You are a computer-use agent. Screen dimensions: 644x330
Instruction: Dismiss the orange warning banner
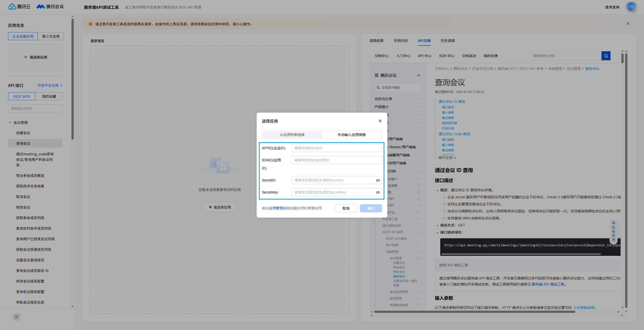628,24
